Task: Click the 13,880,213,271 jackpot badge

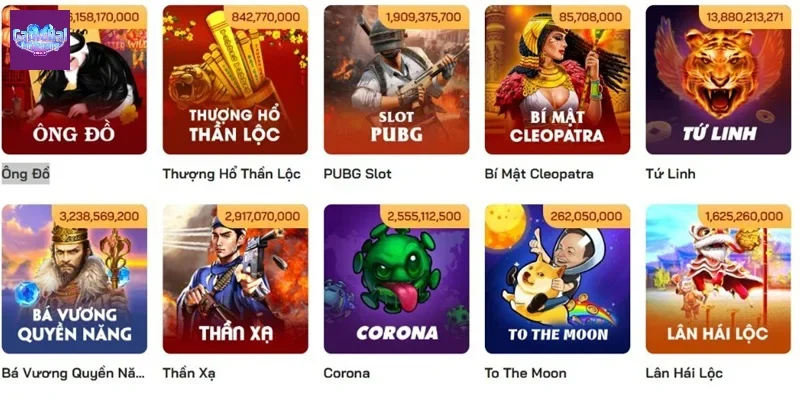Action: [x=745, y=17]
